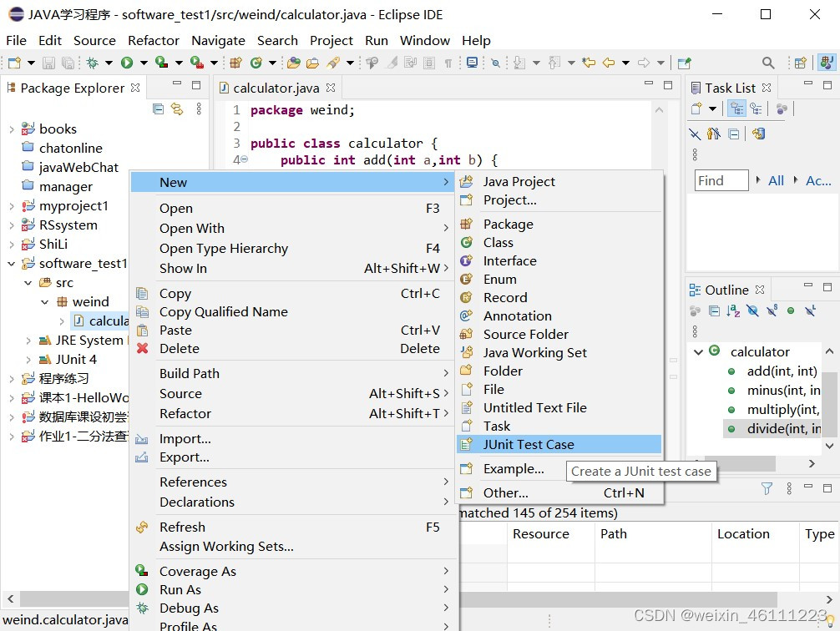
Task: Toggle Link with Editor in Package Explorer
Action: 177,109
